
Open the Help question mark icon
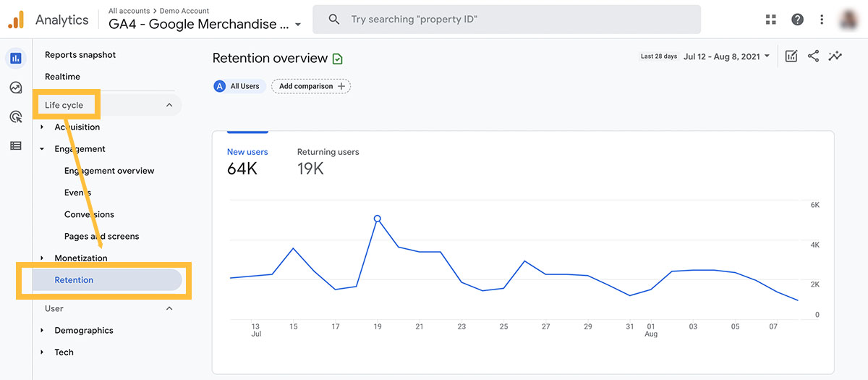(x=797, y=20)
